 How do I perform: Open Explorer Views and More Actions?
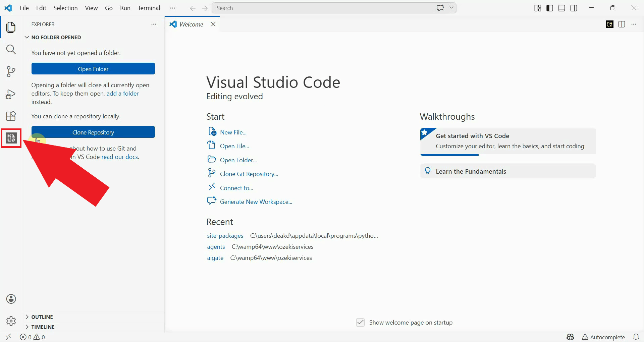tap(154, 24)
